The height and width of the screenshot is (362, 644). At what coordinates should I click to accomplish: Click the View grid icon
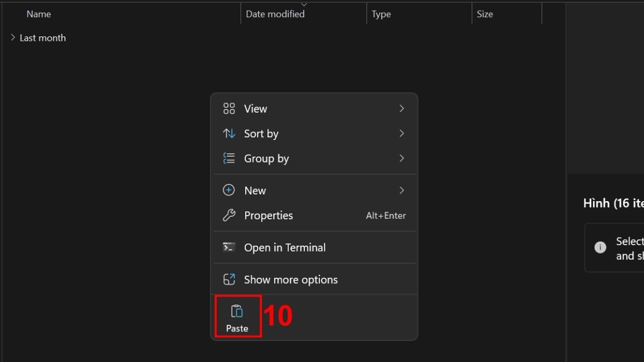(229, 109)
